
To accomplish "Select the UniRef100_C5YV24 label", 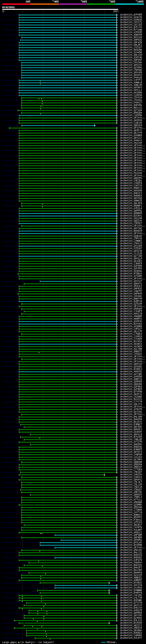I will 131,98.
